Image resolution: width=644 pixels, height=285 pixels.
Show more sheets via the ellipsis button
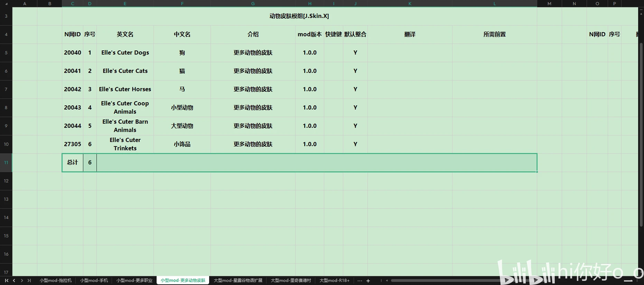pyautogui.click(x=360, y=281)
